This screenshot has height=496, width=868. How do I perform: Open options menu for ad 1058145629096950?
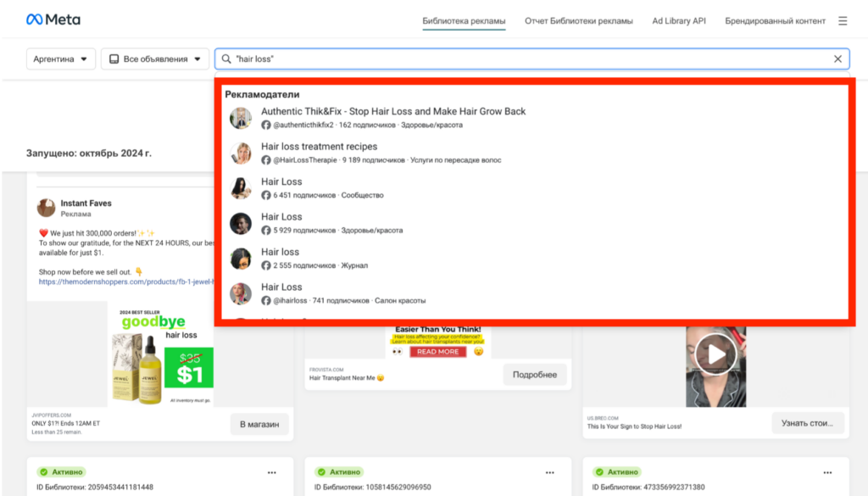pos(549,473)
